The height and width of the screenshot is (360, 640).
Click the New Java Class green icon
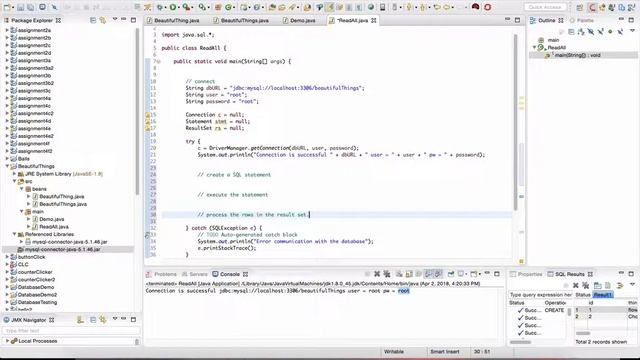point(228,7)
